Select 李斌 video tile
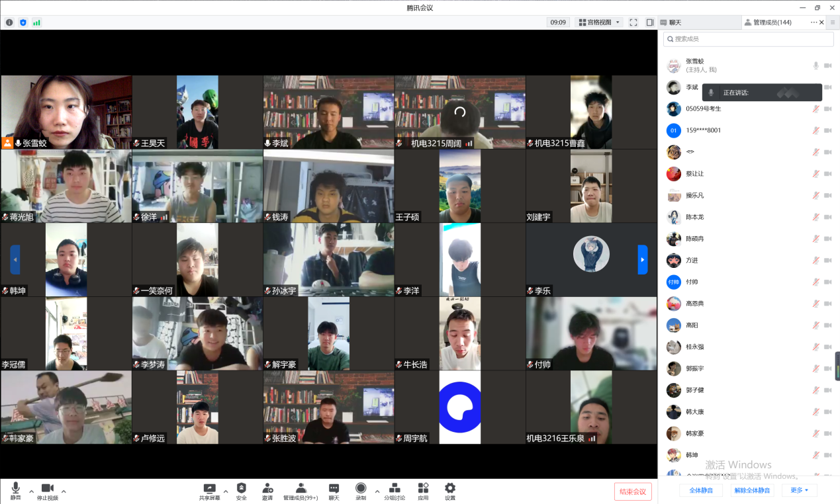This screenshot has width=840, height=504. pyautogui.click(x=329, y=112)
